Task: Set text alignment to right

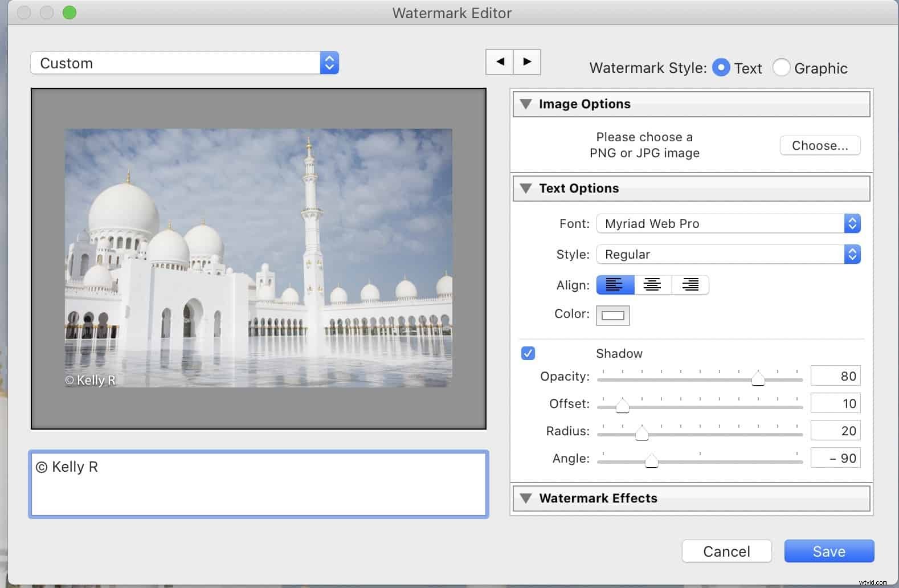Action: pos(690,284)
